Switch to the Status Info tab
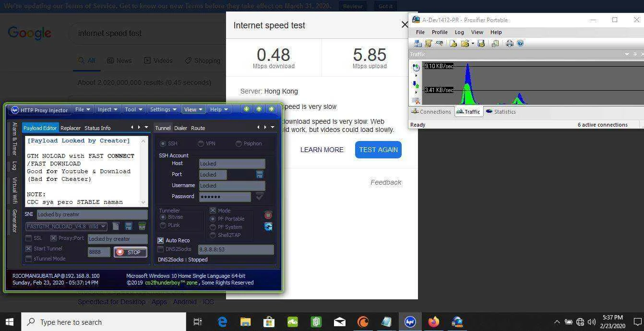Image resolution: width=644 pixels, height=331 pixels. coord(97,128)
